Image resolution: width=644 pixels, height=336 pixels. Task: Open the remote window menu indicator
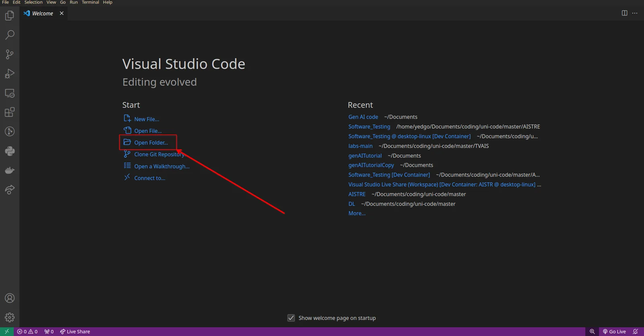(7, 332)
